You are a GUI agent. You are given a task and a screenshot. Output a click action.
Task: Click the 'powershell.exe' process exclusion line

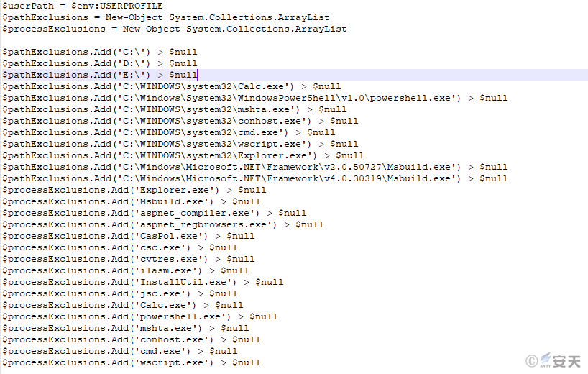pos(140,316)
